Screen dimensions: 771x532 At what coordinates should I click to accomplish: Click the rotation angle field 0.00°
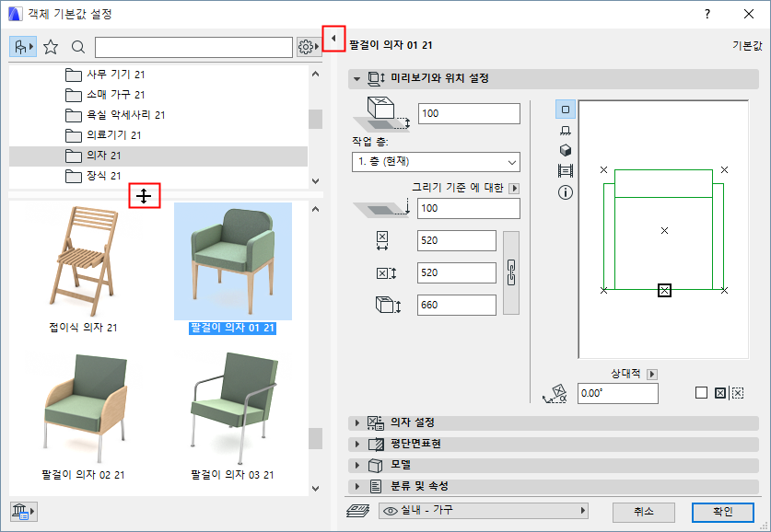(617, 393)
